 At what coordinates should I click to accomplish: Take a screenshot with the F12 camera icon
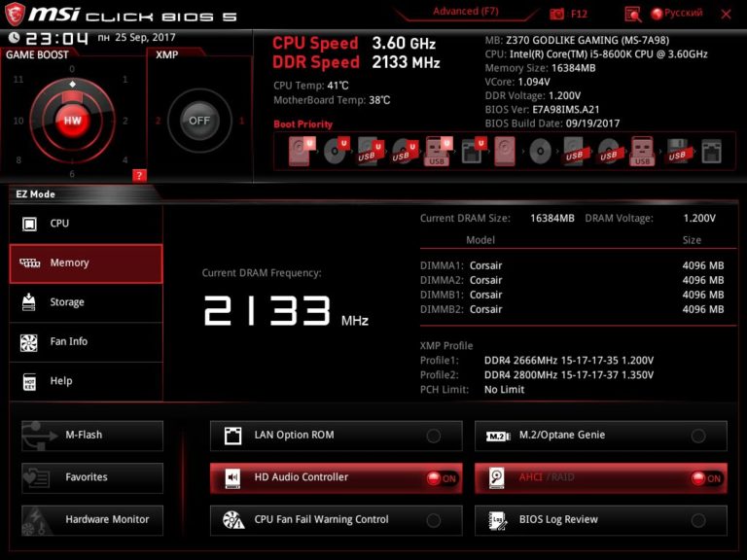coord(556,14)
